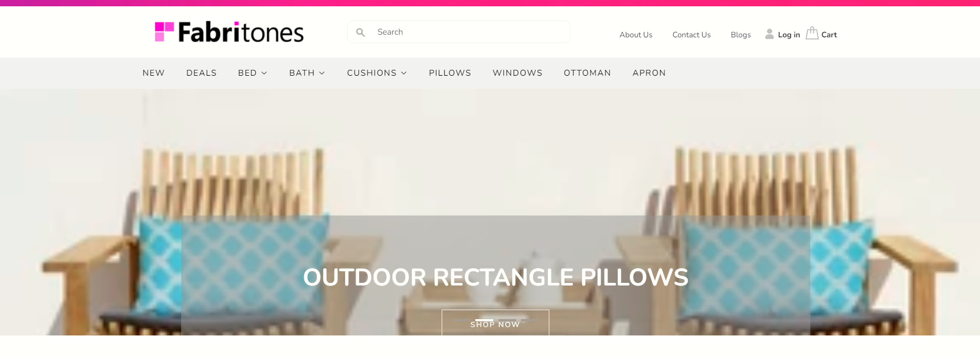Expand the CUSHIONS dropdown menu
This screenshot has height=357, width=980.
377,73
